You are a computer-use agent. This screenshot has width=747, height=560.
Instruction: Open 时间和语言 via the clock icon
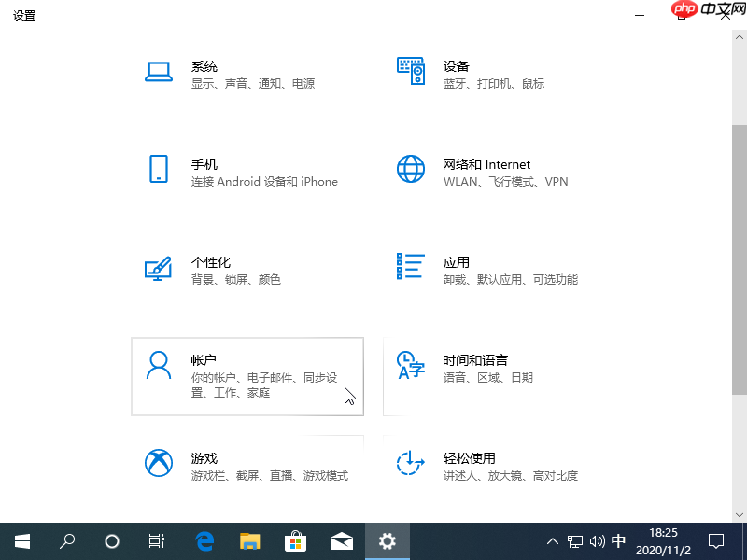pos(409,366)
